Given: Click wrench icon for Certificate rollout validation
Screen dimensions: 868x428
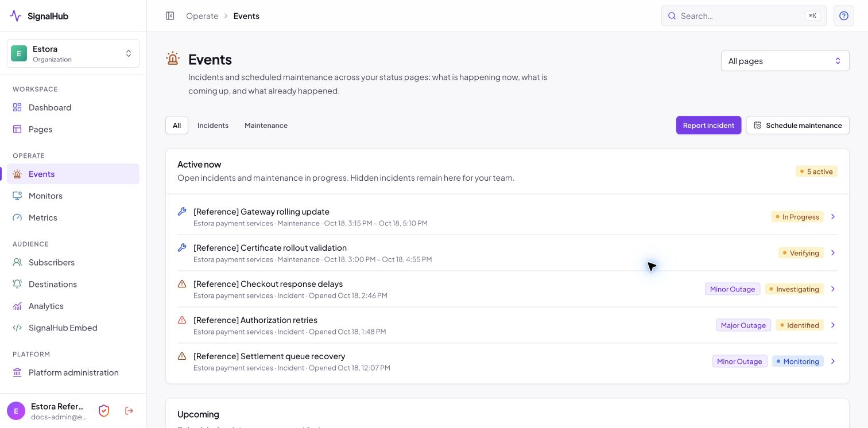Looking at the screenshot, I should (182, 247).
